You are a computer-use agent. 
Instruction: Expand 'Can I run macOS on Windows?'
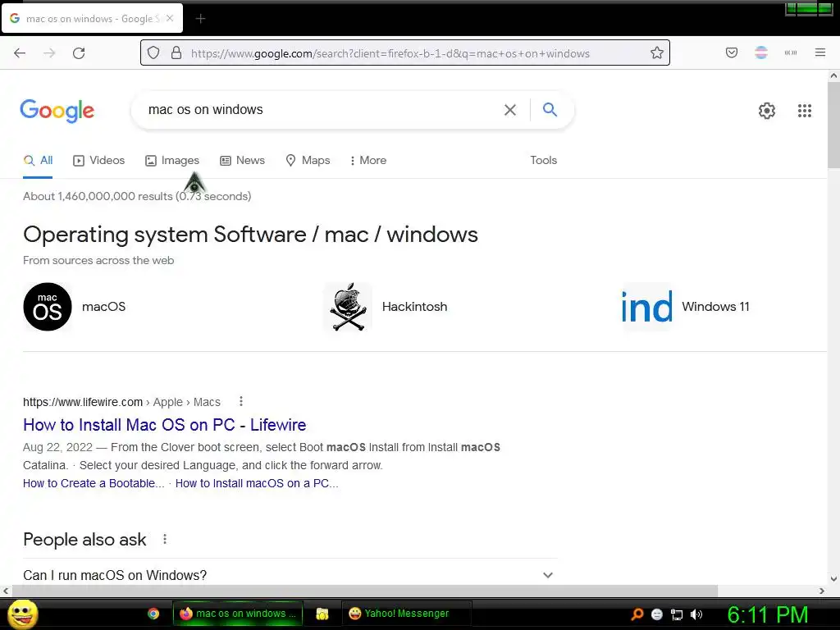click(290, 575)
